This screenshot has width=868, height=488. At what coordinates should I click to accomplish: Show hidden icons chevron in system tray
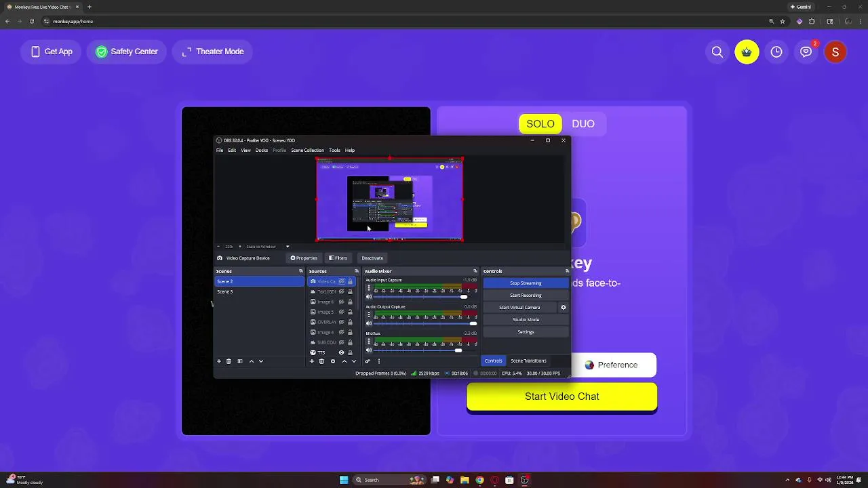tap(787, 480)
